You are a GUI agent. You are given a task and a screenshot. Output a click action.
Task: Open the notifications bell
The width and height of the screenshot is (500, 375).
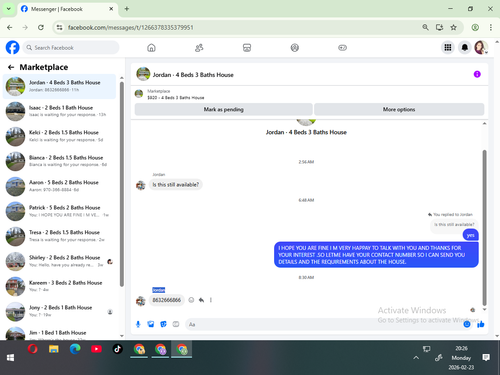pyautogui.click(x=465, y=48)
